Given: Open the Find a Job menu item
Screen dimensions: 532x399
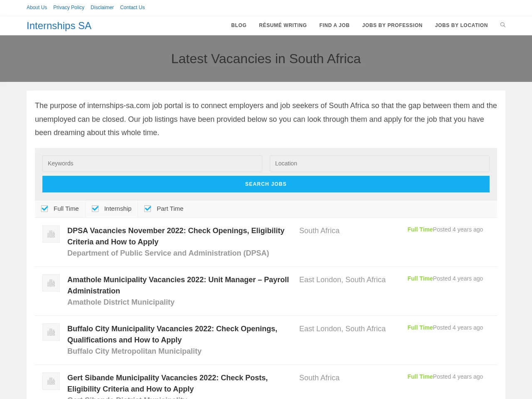Looking at the screenshot, I should pos(335,25).
